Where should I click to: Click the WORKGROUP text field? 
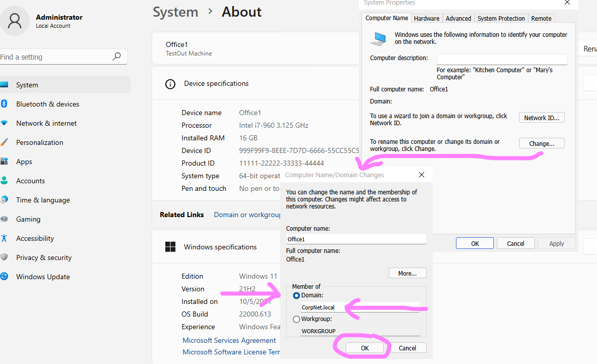pyautogui.click(x=360, y=331)
